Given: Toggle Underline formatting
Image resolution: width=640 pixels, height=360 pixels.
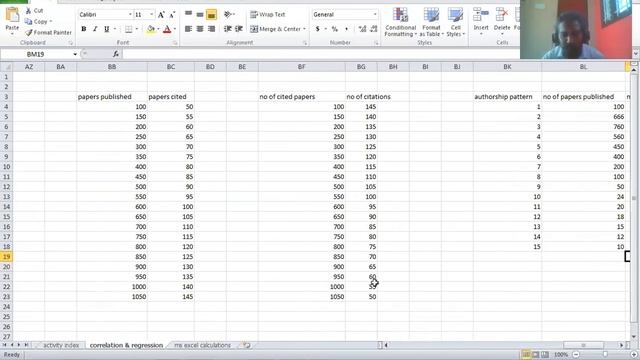Looking at the screenshot, I should [107, 29].
